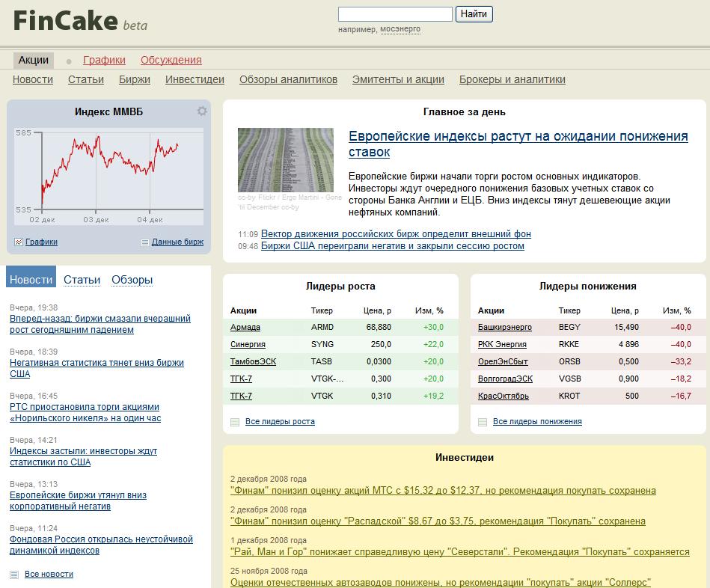Viewport: 710px width, 588px height.
Task: Switch to the Статьи tab in news panel
Action: pos(82,280)
